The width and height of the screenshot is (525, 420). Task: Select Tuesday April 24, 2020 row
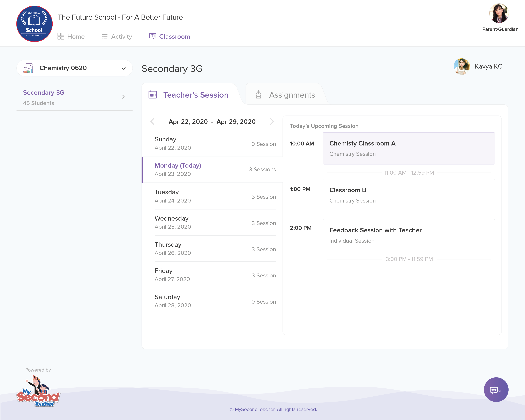(215, 196)
